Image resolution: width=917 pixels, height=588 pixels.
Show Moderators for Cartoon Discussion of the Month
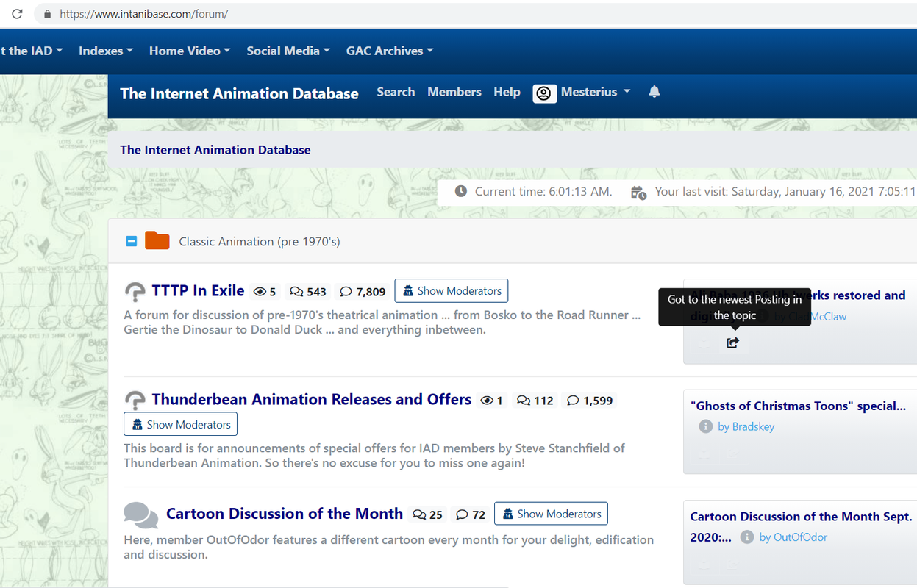click(551, 514)
